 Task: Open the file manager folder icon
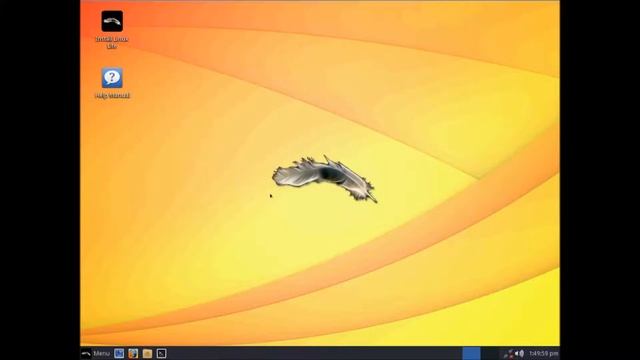(147, 353)
